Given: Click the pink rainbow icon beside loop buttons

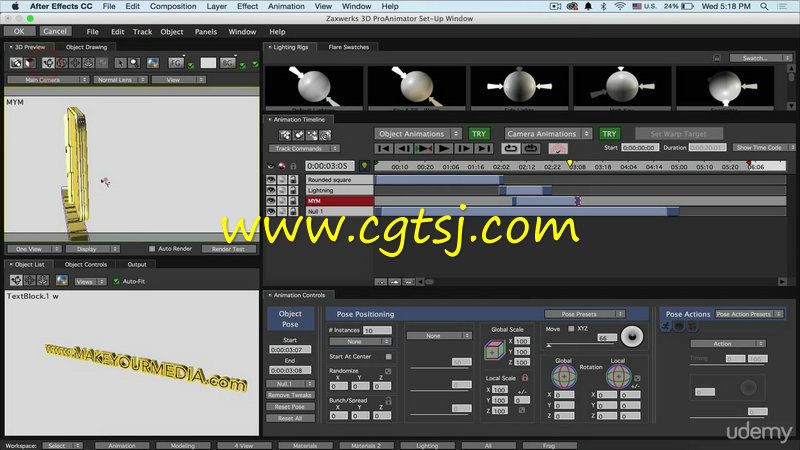Looking at the screenshot, I should coord(558,148).
